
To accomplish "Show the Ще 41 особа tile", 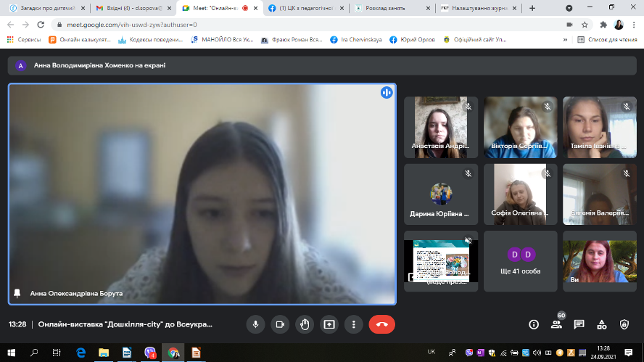I will [x=521, y=261].
